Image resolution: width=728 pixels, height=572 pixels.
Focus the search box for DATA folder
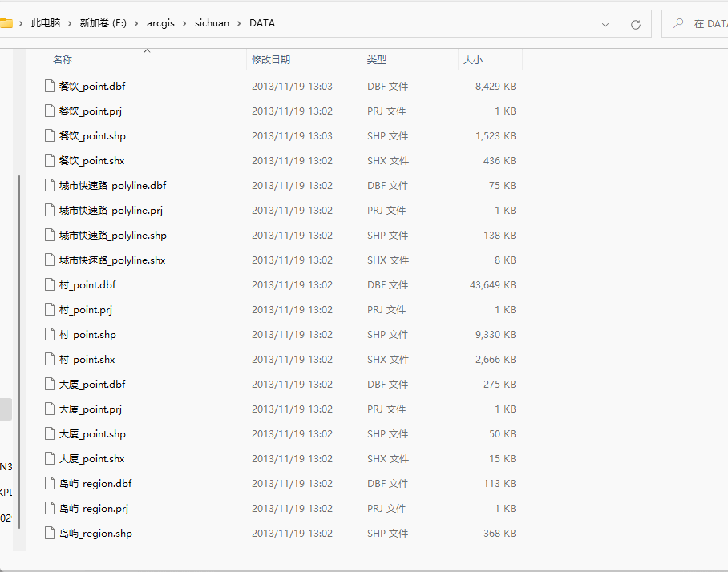pos(694,24)
